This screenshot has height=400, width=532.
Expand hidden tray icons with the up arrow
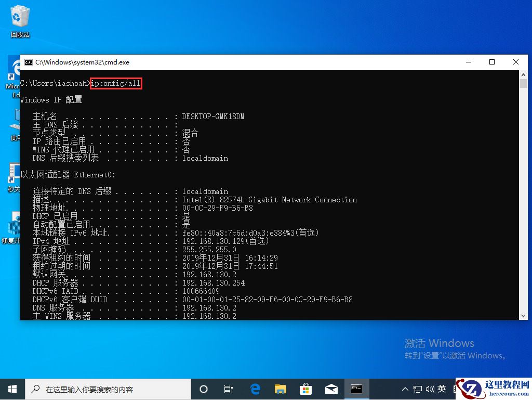(x=405, y=389)
